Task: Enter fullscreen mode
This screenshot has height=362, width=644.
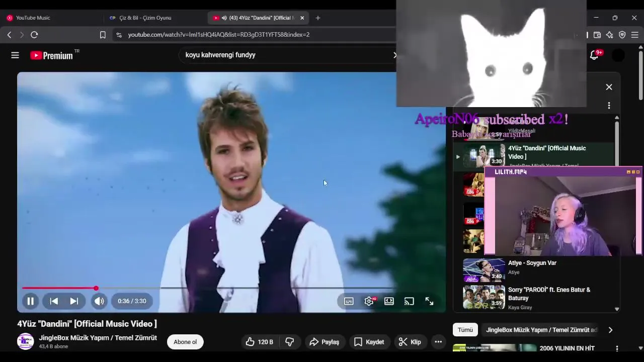Action: point(429,301)
